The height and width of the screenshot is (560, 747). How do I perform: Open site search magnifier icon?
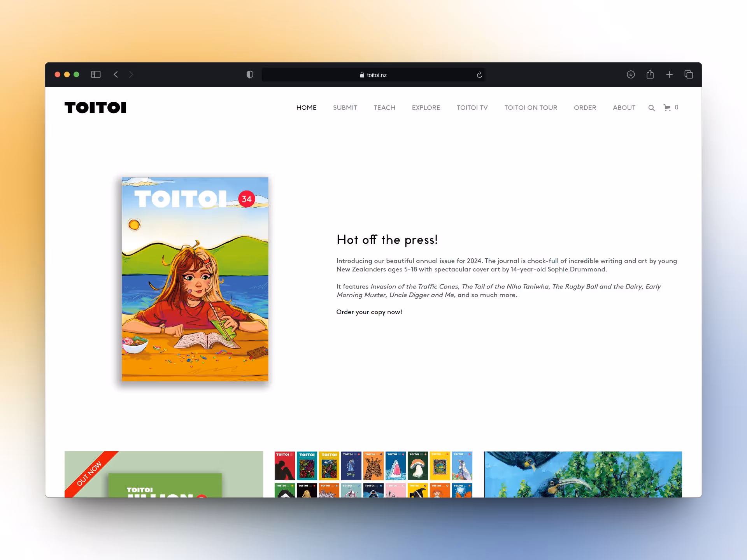click(x=651, y=108)
